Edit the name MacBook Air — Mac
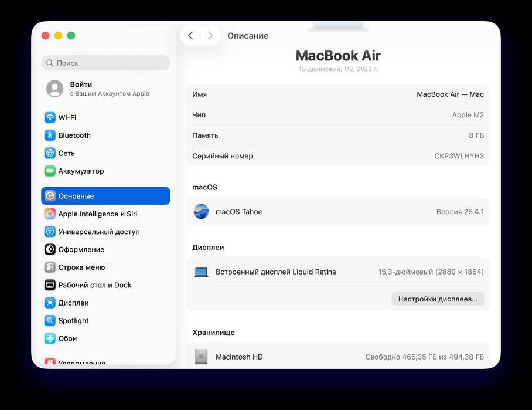 (x=450, y=94)
